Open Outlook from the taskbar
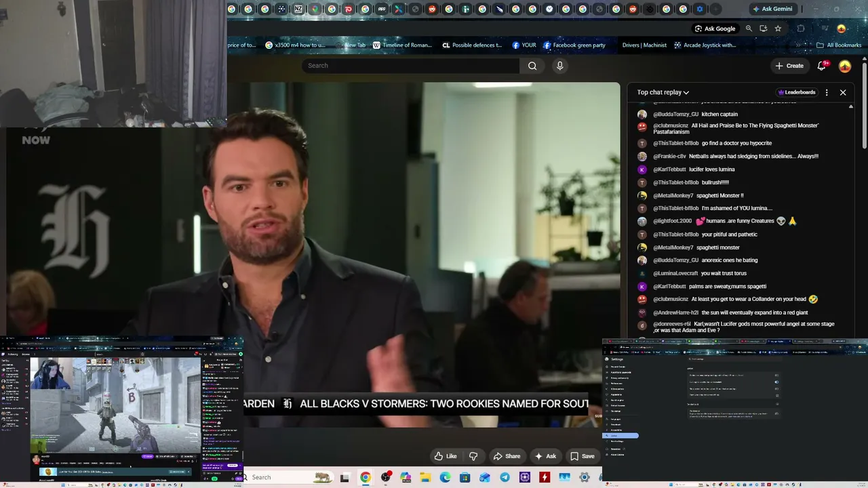The width and height of the screenshot is (868, 488). click(x=485, y=477)
